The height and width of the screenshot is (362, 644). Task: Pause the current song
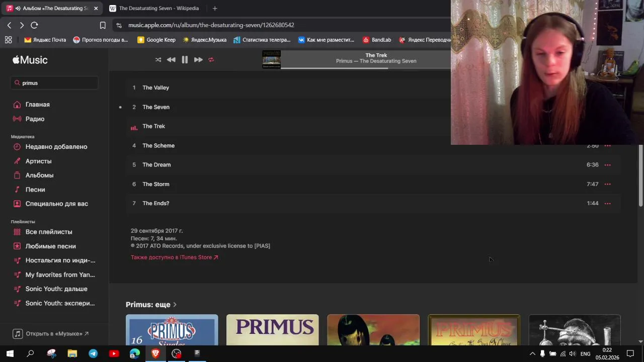(185, 60)
